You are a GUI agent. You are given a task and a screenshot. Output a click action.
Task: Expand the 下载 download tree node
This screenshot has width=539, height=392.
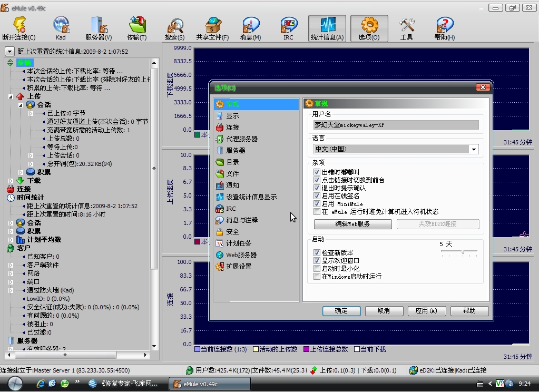pos(11,181)
